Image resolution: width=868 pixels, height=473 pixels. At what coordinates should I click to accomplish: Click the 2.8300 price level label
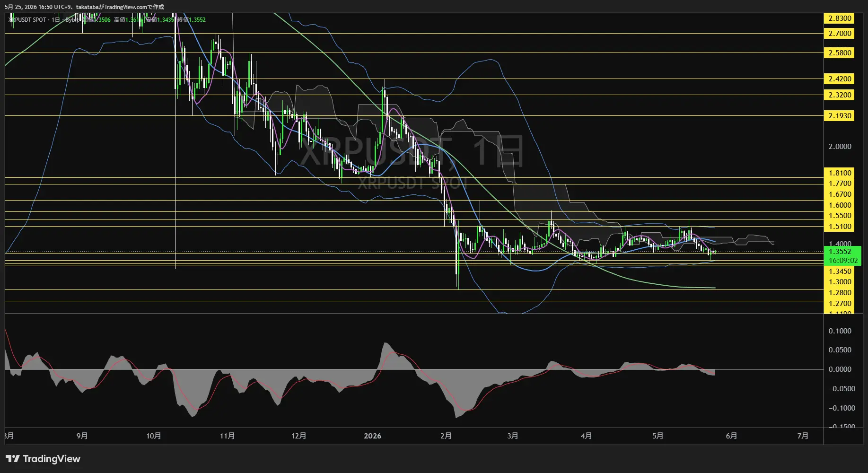(x=840, y=18)
